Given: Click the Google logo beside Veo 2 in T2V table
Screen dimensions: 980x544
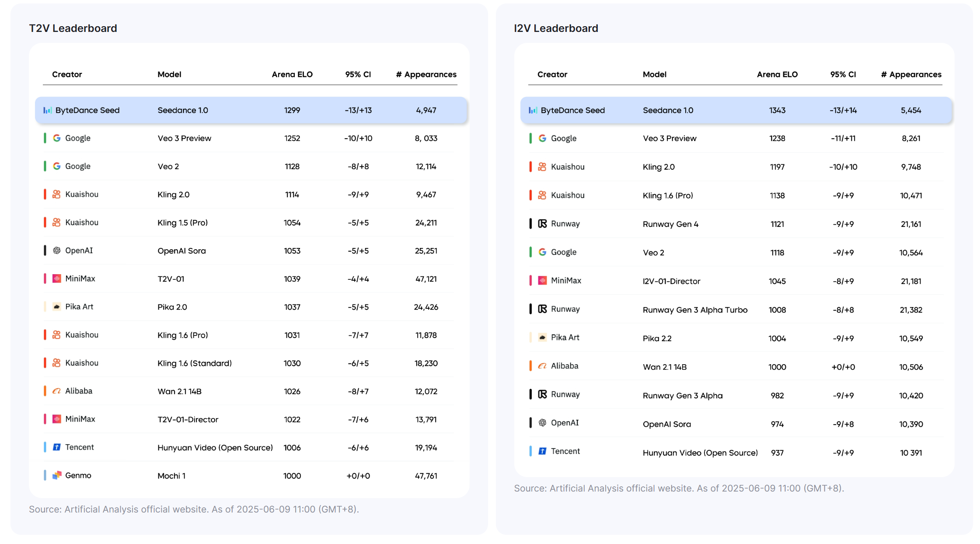Looking at the screenshot, I should tap(57, 166).
